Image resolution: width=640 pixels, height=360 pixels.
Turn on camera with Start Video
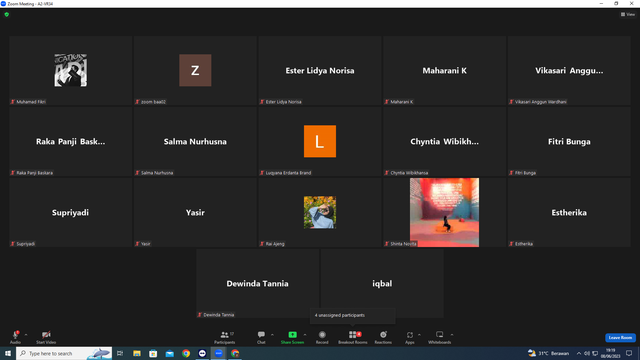tap(46, 337)
